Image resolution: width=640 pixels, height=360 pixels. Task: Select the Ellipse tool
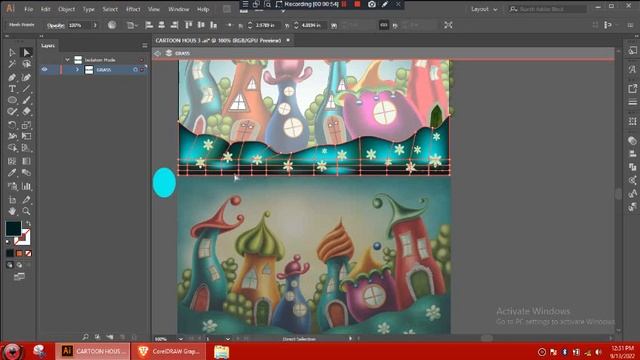tap(12, 100)
